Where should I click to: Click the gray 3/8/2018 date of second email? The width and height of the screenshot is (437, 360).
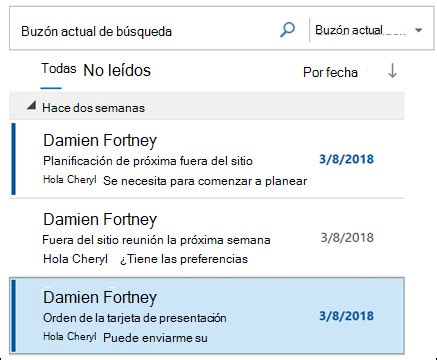(347, 238)
